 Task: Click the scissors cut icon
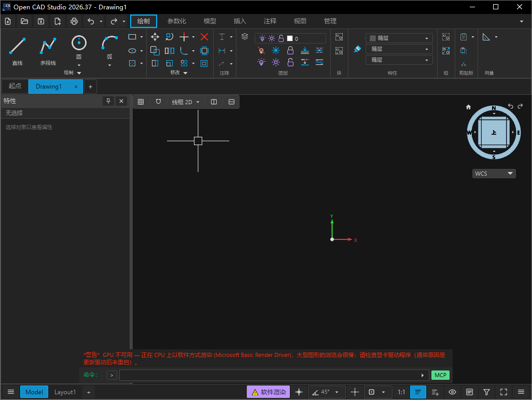tap(464, 64)
